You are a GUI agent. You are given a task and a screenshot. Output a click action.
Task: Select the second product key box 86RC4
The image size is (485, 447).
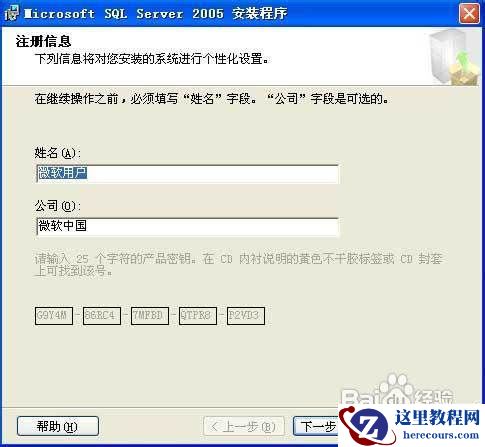pos(102,316)
